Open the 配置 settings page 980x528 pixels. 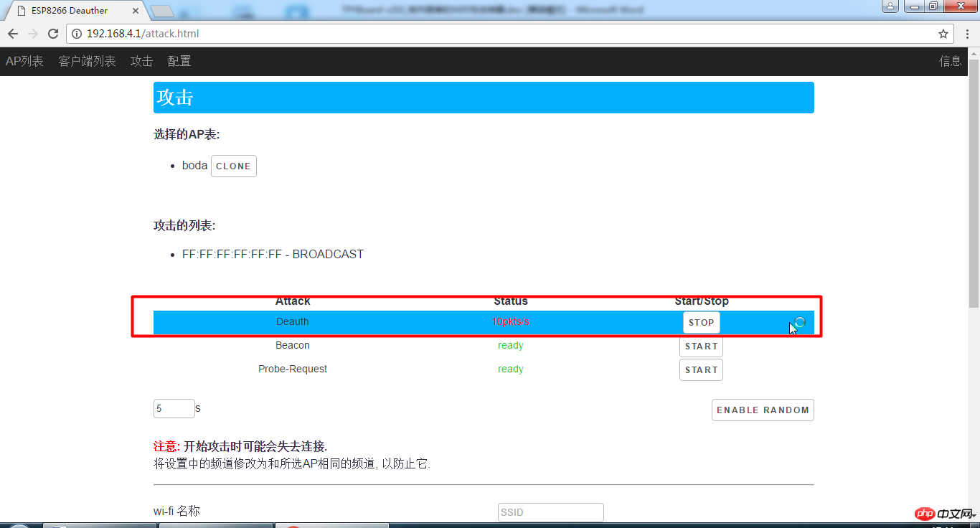tap(179, 62)
